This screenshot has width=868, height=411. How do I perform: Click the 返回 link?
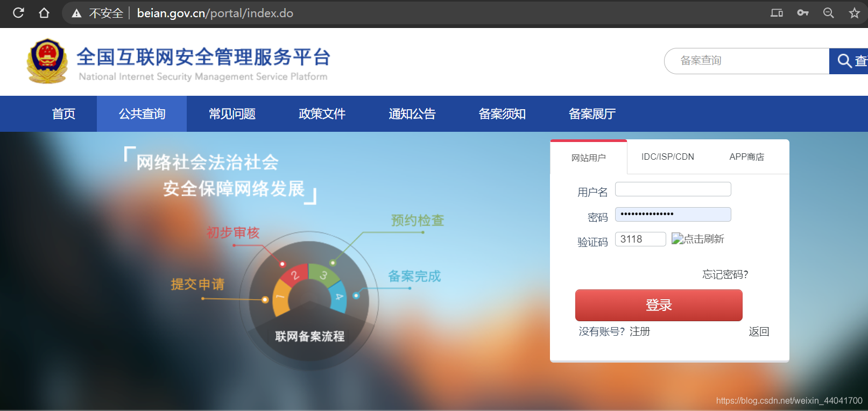tap(759, 331)
